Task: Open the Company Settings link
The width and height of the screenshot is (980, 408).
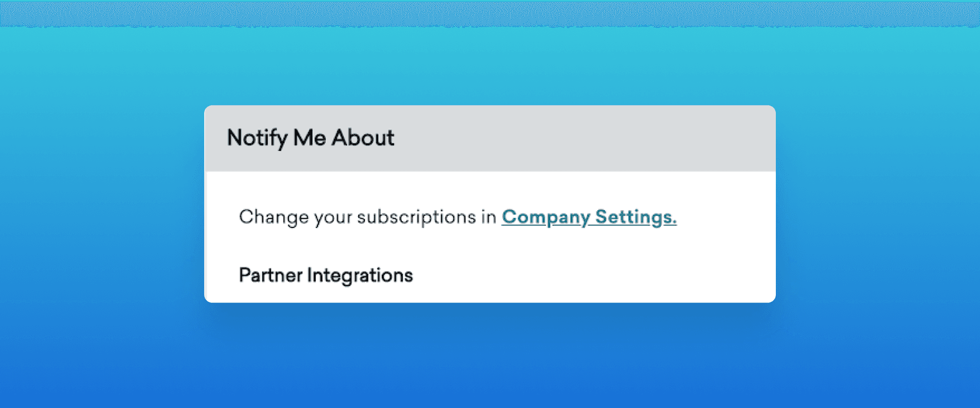Action: coord(589,217)
